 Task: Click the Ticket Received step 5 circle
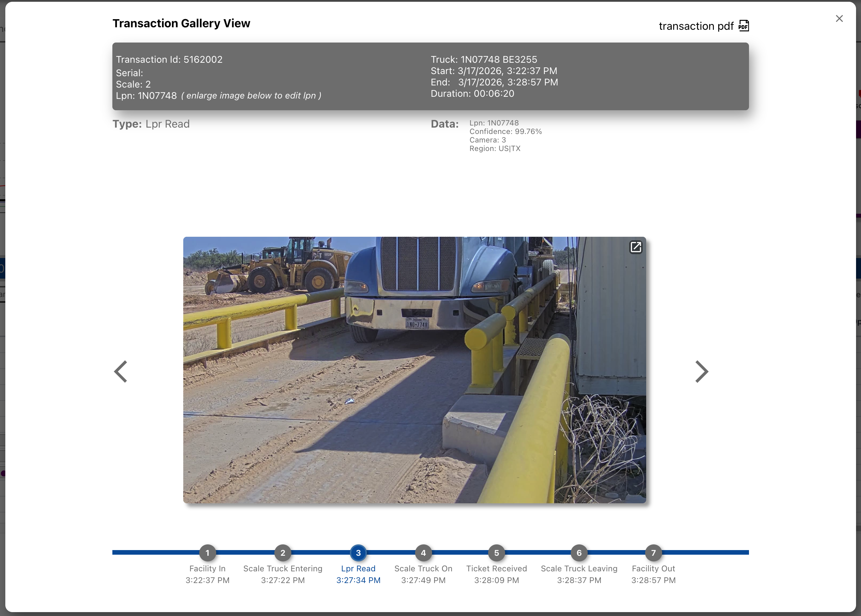pos(496,553)
